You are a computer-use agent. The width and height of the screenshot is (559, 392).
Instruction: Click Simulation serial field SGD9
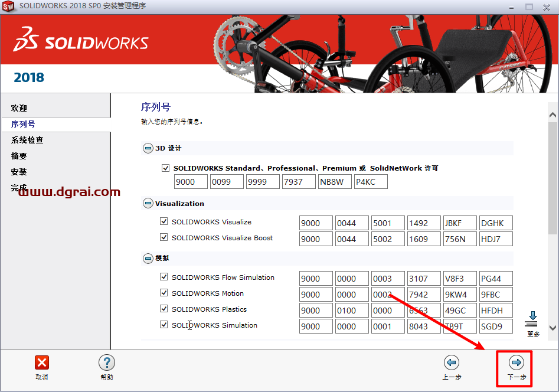coord(496,326)
